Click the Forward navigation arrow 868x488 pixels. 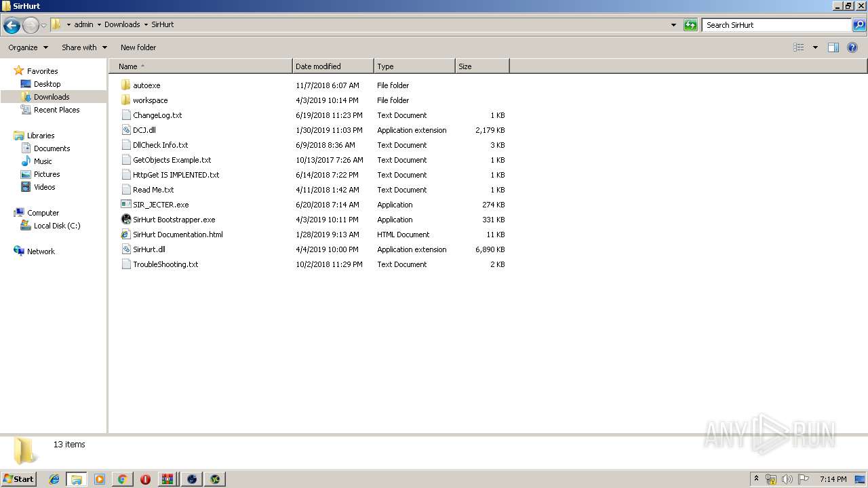point(31,26)
